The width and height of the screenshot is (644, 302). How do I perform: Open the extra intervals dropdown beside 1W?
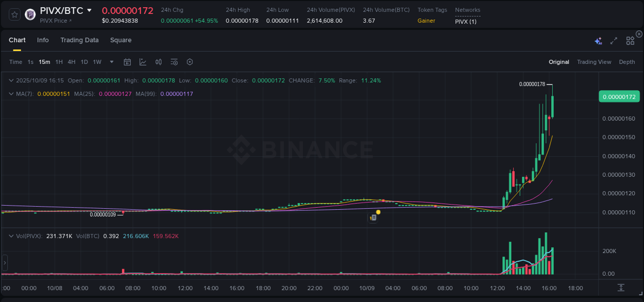[x=111, y=62]
